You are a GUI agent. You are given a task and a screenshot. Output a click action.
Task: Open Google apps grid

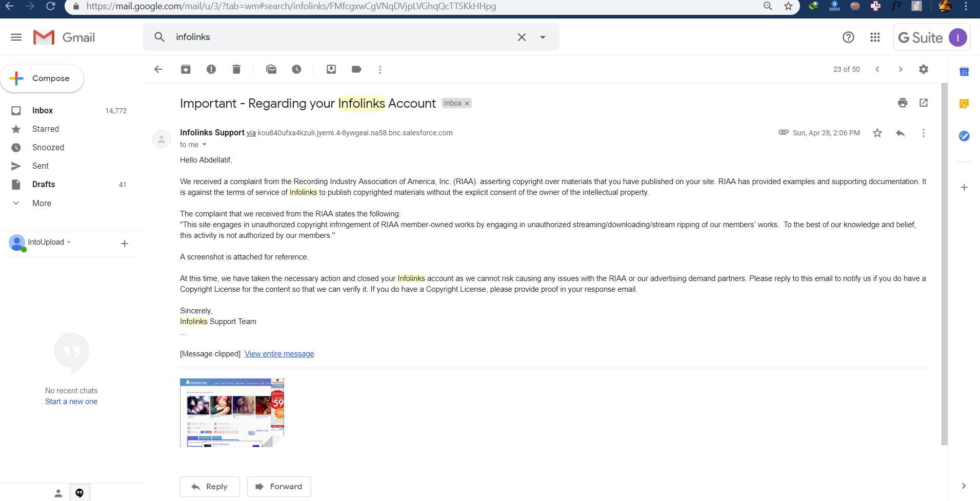[x=875, y=37]
